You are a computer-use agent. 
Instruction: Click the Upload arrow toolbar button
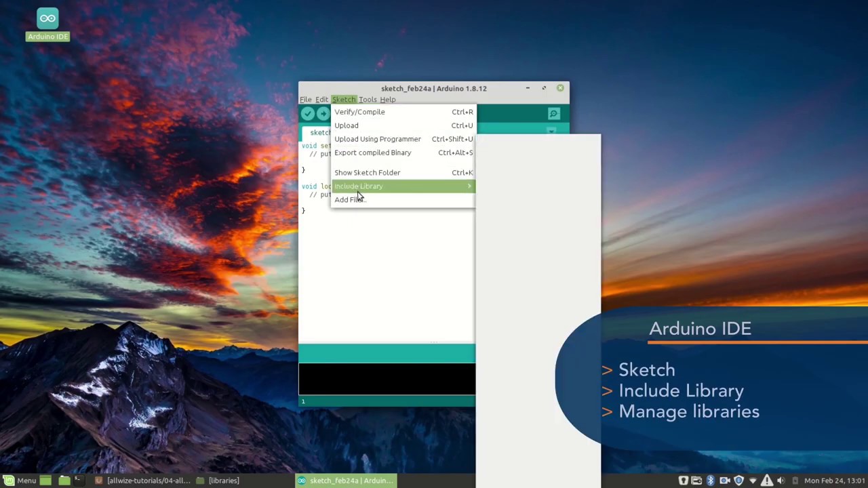pos(323,114)
